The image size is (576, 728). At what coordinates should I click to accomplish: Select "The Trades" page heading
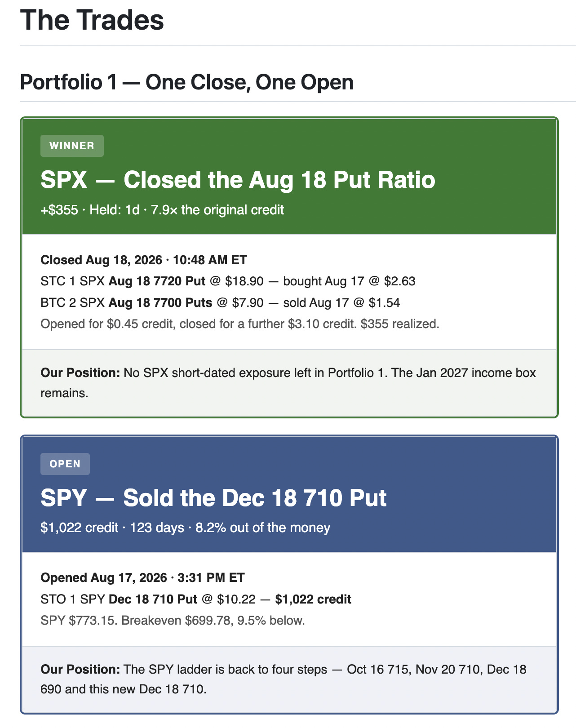click(x=92, y=20)
